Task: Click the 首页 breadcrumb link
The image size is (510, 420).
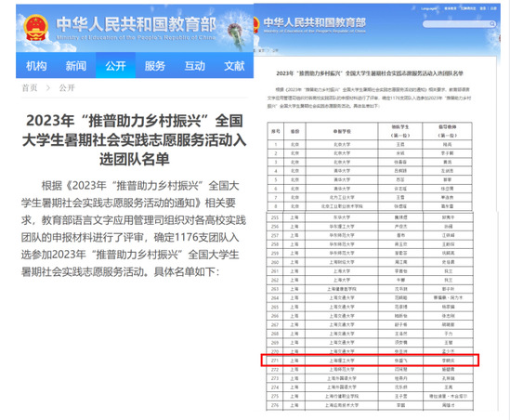Action: coord(30,88)
